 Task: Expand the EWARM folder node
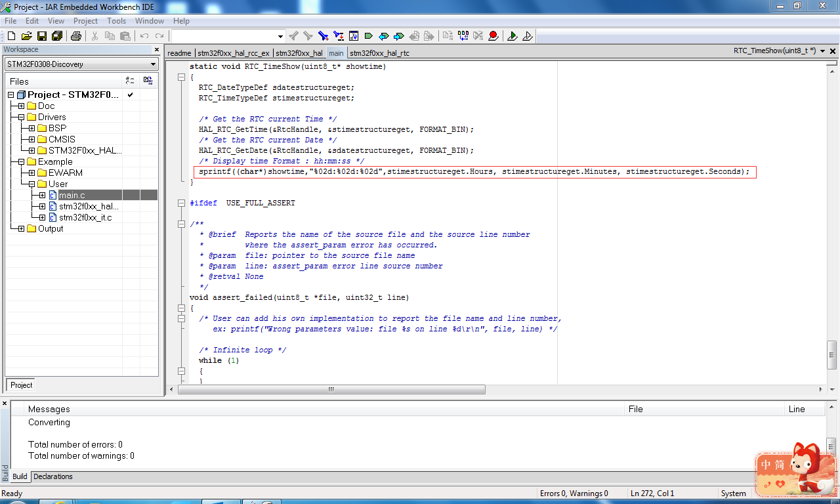pyautogui.click(x=31, y=173)
